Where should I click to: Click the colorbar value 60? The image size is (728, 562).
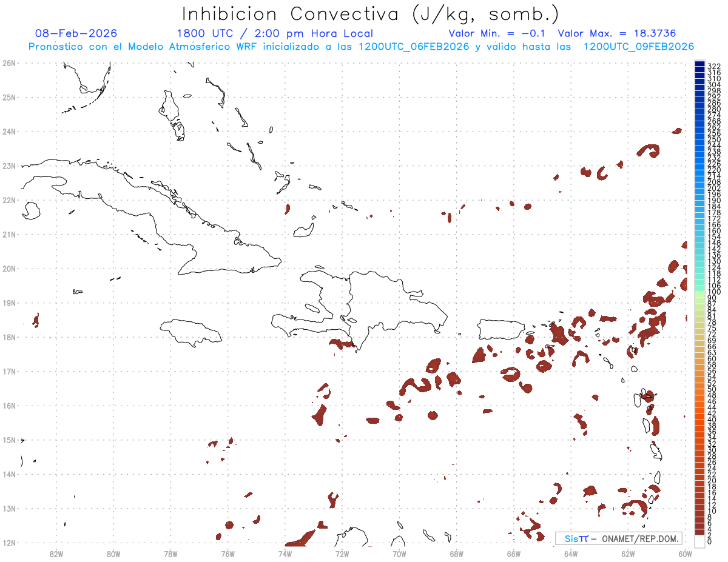712,358
